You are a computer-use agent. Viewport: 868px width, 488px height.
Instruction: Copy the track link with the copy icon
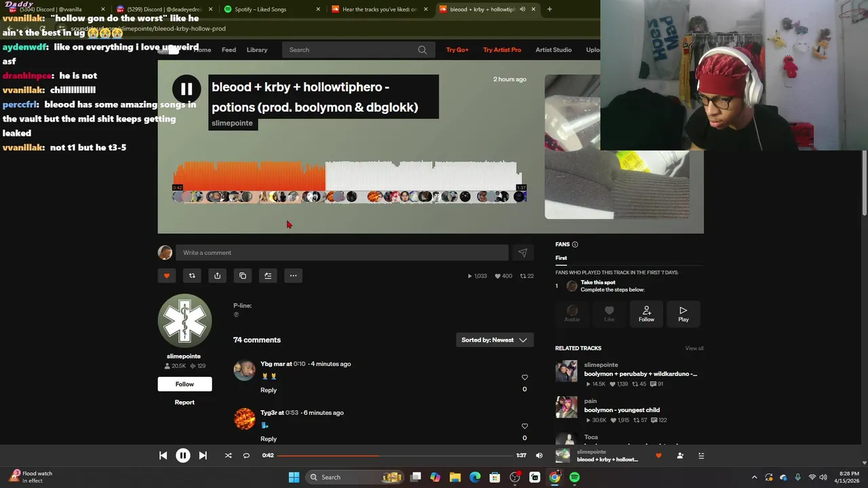coord(243,276)
